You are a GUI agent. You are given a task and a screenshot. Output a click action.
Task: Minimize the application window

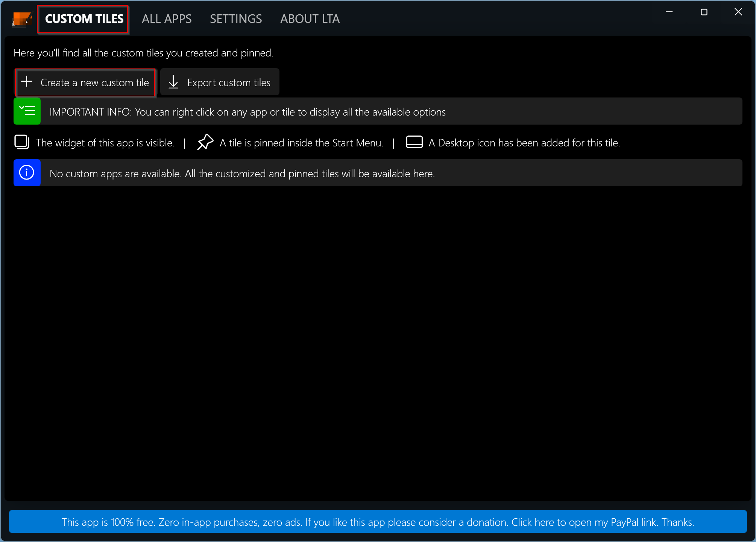(669, 12)
